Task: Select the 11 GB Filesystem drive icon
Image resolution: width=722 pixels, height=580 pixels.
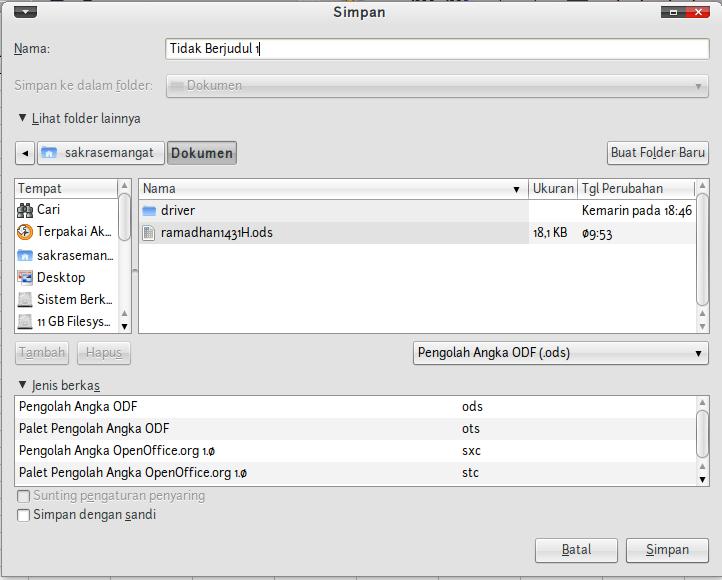Action: point(25,322)
